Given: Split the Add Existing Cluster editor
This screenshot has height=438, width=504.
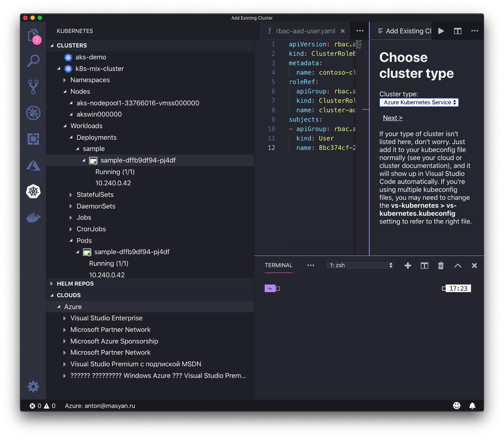Looking at the screenshot, I should (x=458, y=31).
